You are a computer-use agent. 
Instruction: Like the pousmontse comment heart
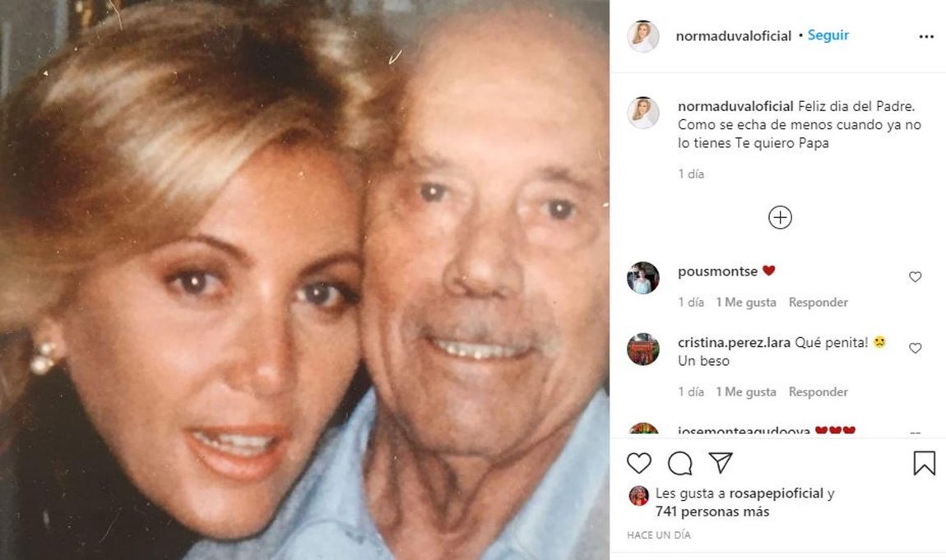[916, 276]
